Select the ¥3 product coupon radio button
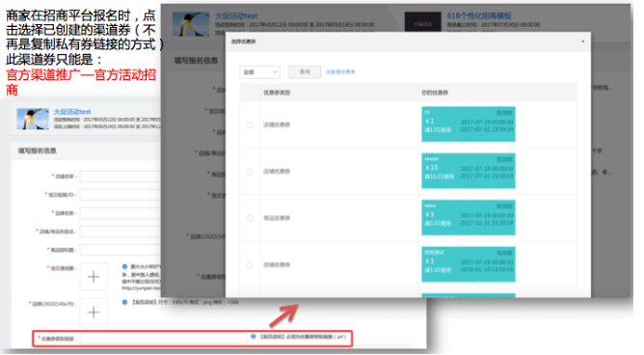 pos(250,218)
